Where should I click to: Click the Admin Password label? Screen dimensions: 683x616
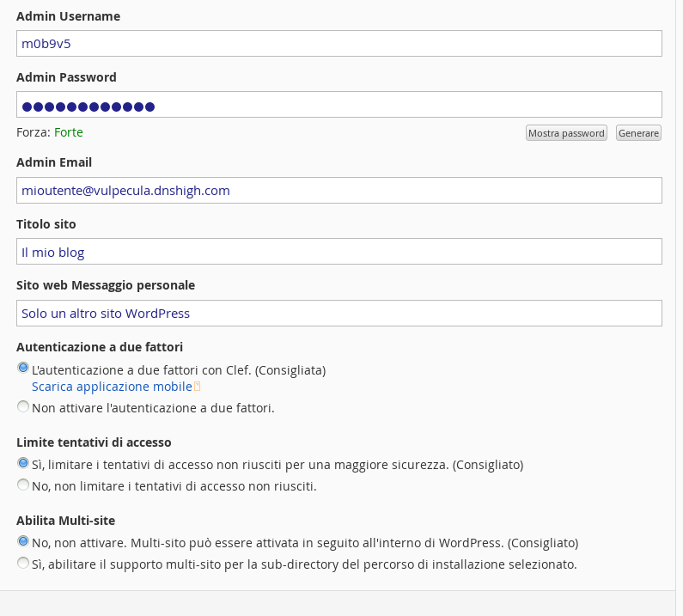(66, 77)
